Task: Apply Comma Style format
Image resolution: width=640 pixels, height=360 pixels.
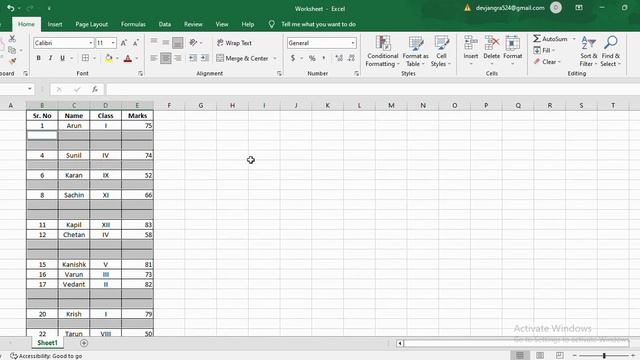Action: 324,58
